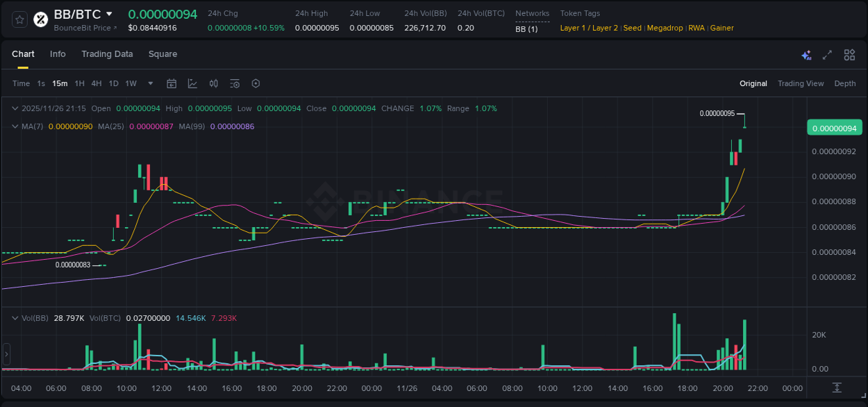
Task: Select the MA(25) purple indicator value
Action: click(152, 126)
